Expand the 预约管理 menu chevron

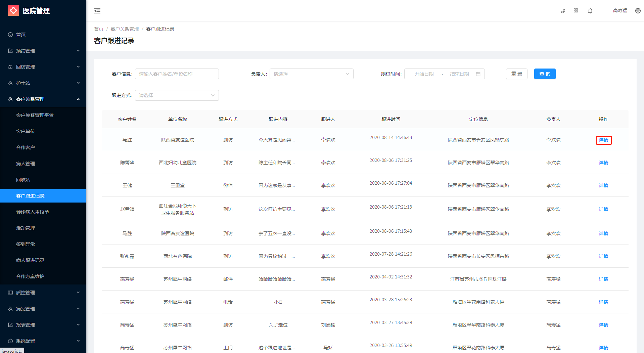click(78, 51)
